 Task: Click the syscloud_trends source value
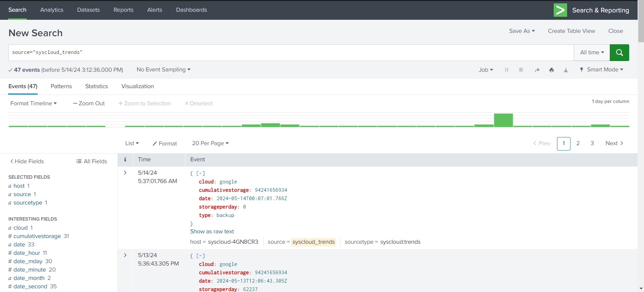tap(314, 242)
